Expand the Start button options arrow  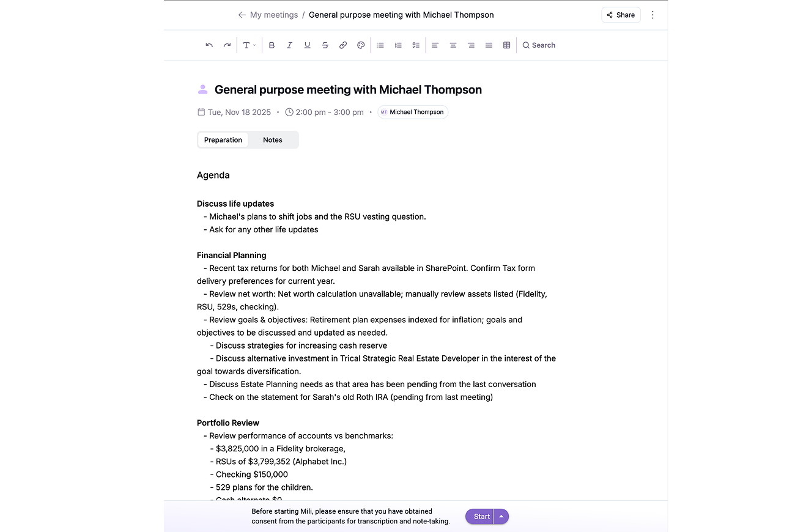(501, 517)
